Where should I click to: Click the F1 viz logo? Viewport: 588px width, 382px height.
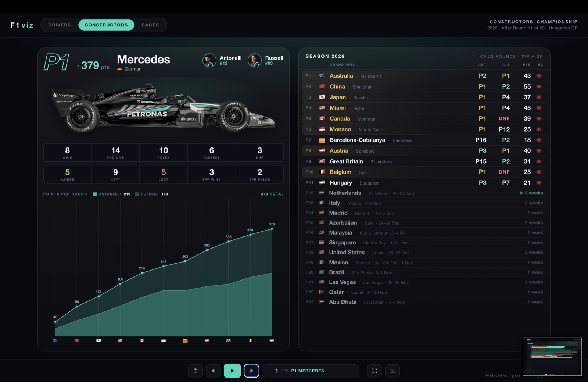pos(22,25)
